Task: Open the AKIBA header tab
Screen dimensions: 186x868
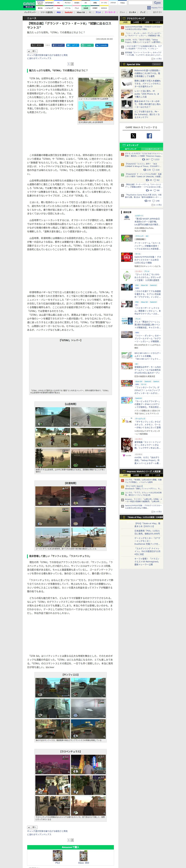Action: coord(77,3)
